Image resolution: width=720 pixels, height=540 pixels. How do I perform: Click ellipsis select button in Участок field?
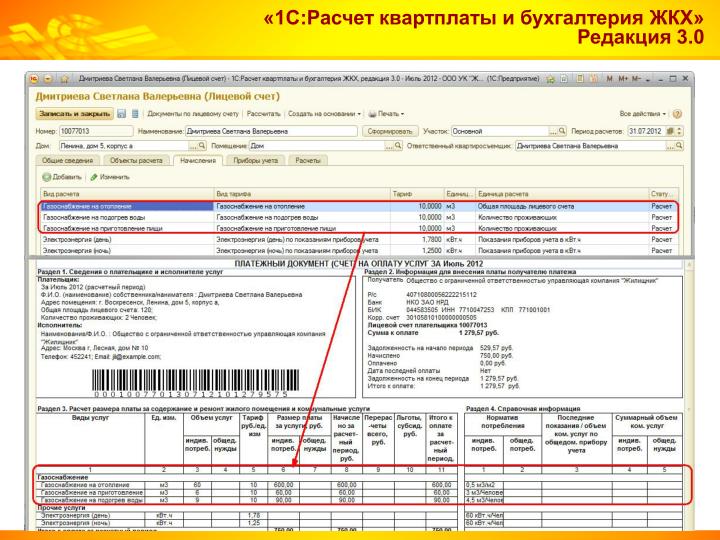click(x=553, y=131)
